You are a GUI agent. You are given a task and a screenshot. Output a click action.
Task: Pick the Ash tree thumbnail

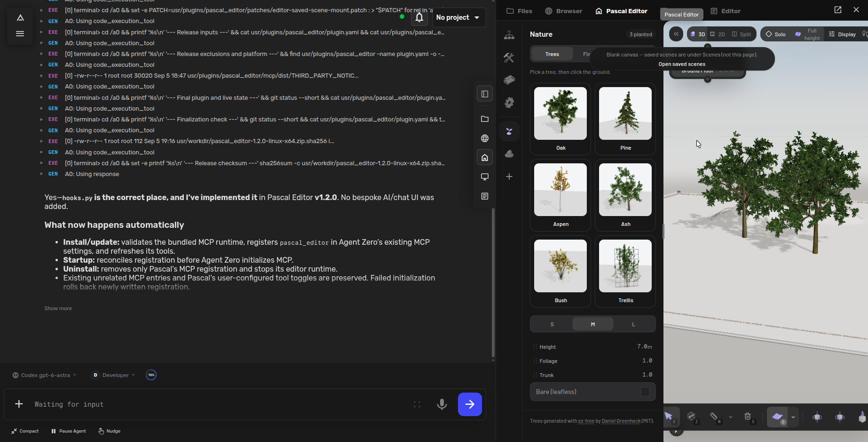pos(625,195)
